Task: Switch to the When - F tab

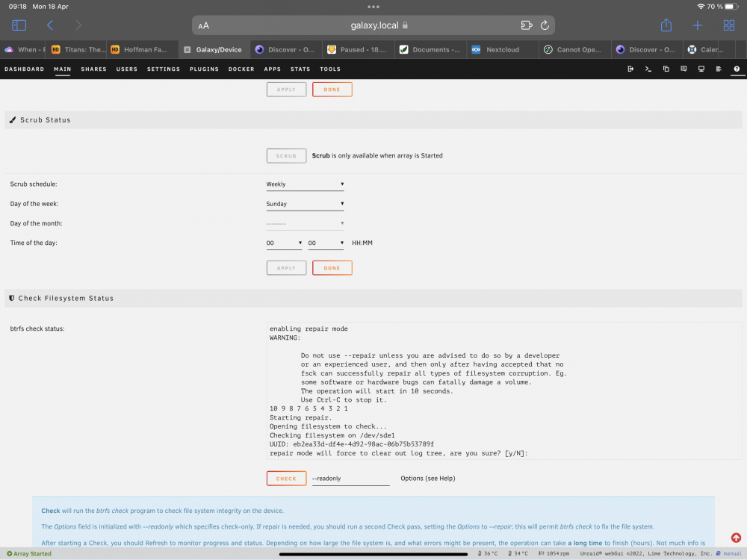Action: pos(24,49)
